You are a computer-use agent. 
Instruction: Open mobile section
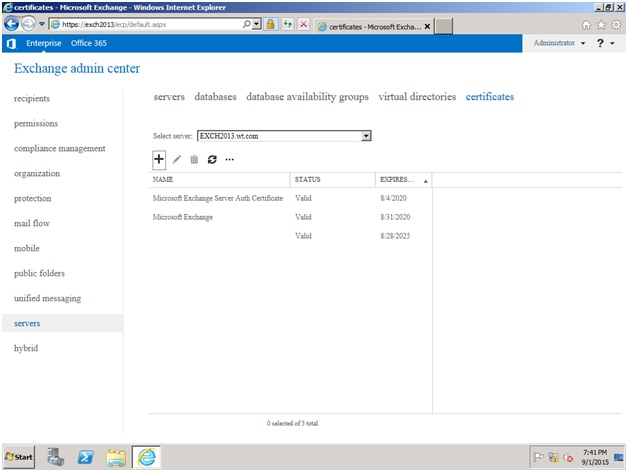pyautogui.click(x=27, y=248)
